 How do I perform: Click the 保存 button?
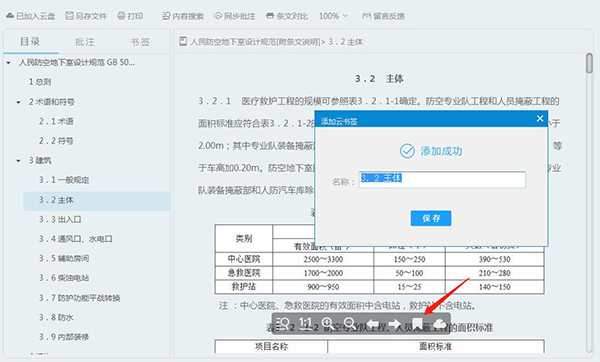tap(431, 218)
